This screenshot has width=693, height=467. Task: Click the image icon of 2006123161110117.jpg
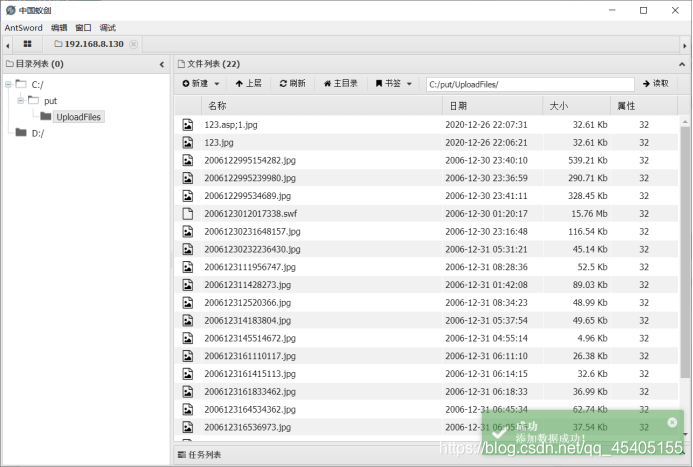click(188, 356)
